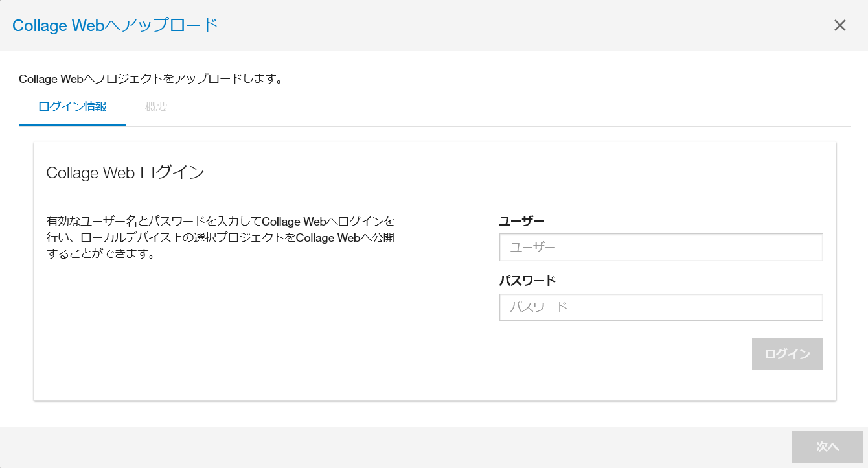Close the Collage Web upload dialog
868x468 pixels.
pos(839,25)
